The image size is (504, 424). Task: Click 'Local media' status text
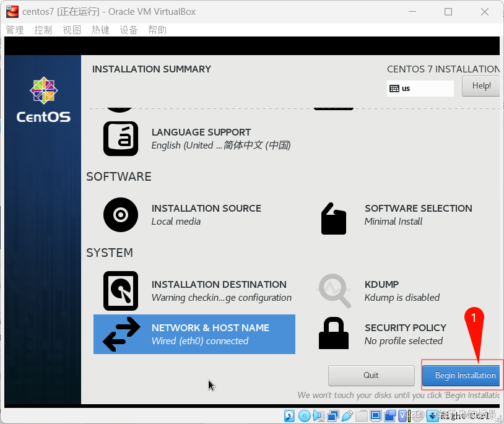pos(176,222)
